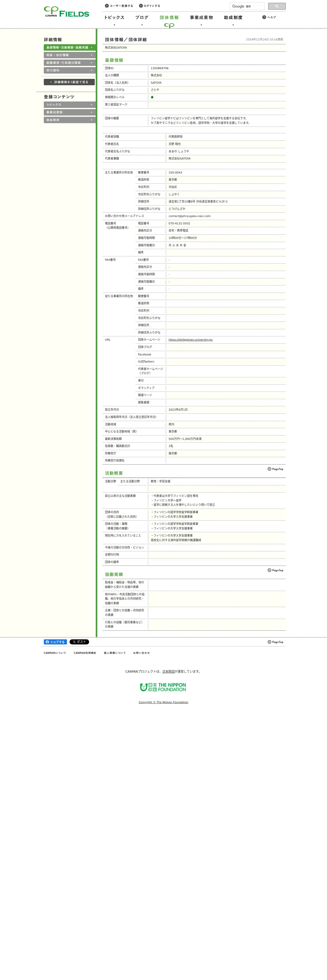
Task: Click organization ID 1350869796
Action: click(x=159, y=68)
